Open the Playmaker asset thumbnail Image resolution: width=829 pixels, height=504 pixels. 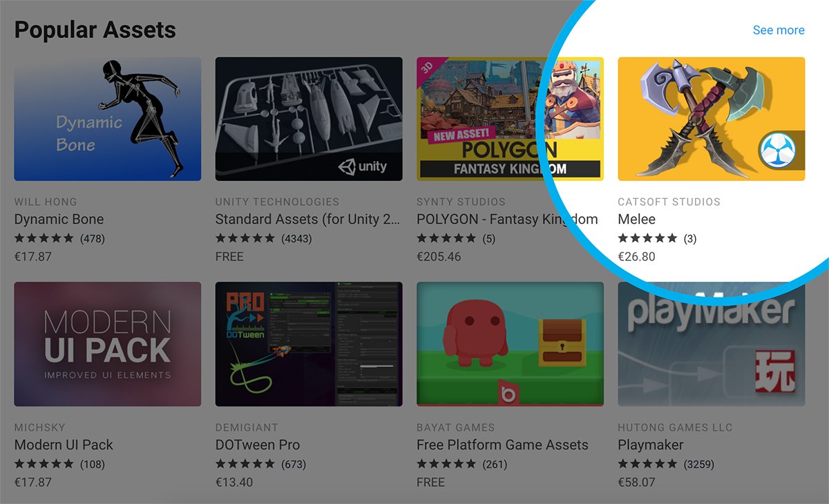712,344
